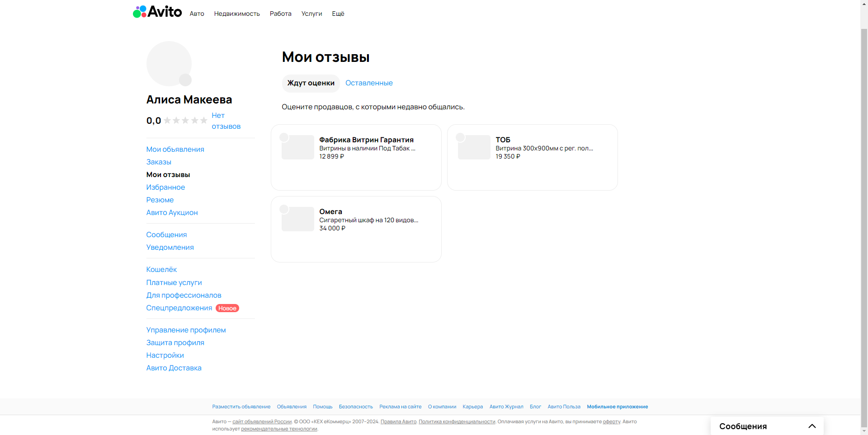
Task: Open Управление профилем
Action: tap(186, 330)
